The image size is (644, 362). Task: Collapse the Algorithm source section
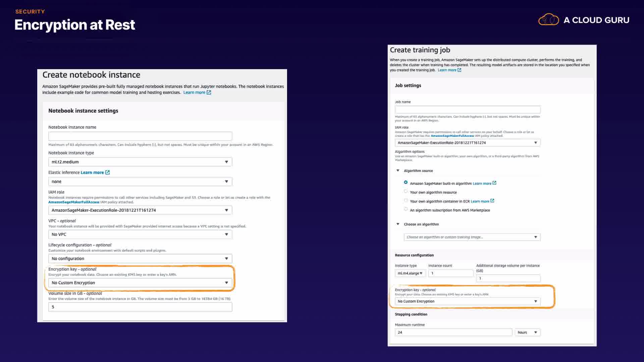tap(398, 171)
